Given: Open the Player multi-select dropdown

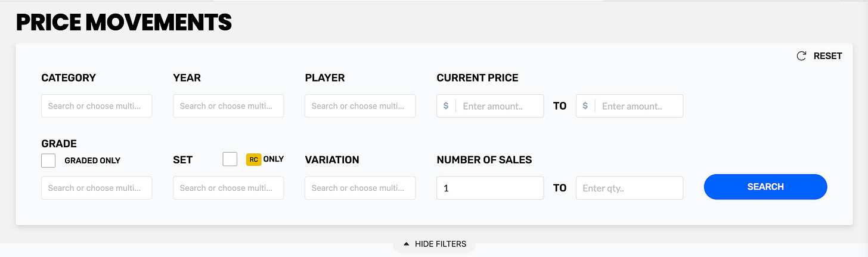Looking at the screenshot, I should point(360,106).
